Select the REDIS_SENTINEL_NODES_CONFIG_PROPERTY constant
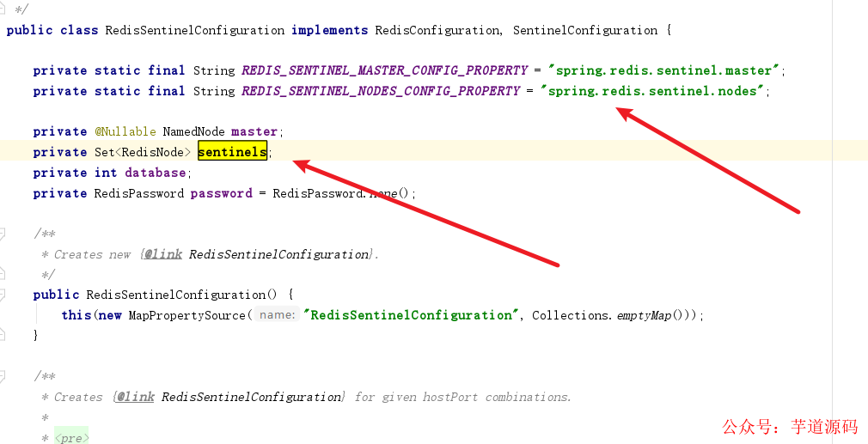Viewport: 868px width, 444px height. 381,91
